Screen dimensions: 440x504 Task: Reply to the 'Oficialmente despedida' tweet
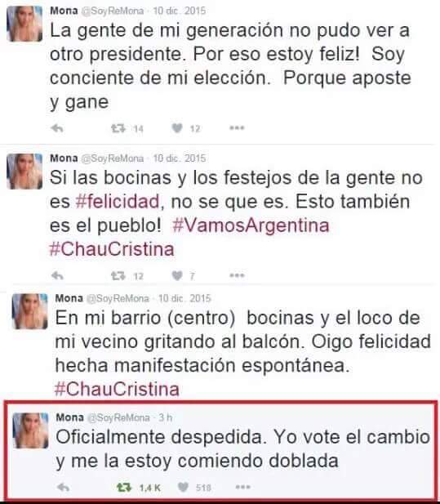(64, 488)
